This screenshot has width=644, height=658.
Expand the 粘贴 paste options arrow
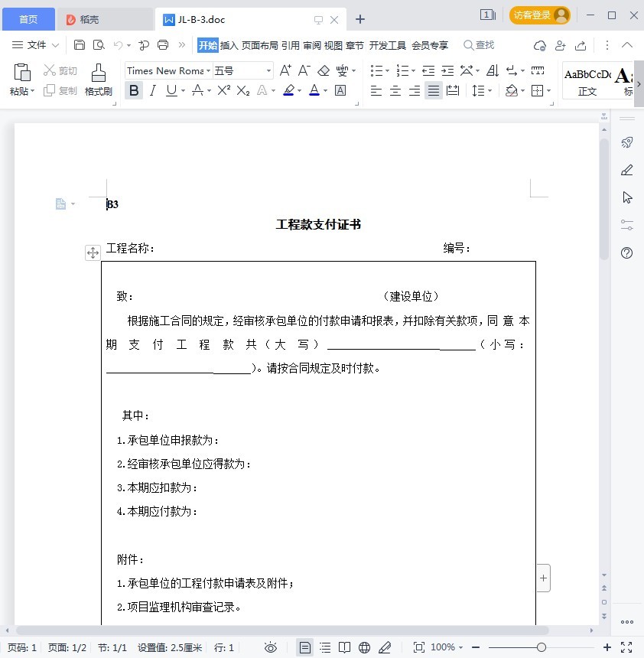pos(32,90)
